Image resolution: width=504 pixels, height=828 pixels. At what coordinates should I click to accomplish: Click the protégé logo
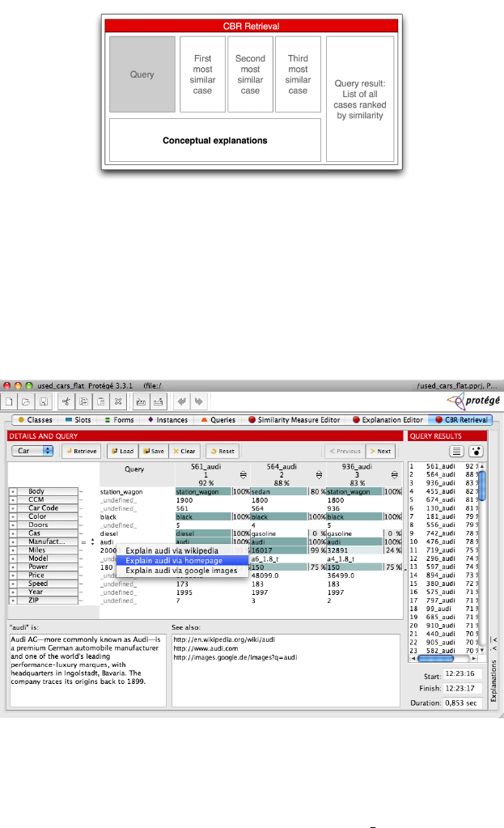tap(473, 401)
